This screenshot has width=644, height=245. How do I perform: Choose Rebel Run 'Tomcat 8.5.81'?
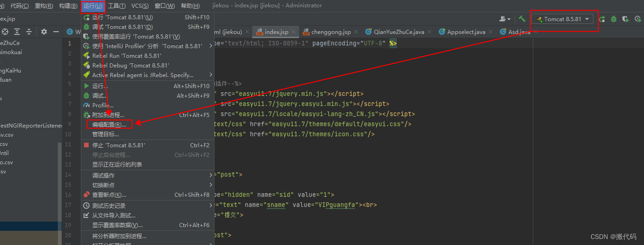147,56
